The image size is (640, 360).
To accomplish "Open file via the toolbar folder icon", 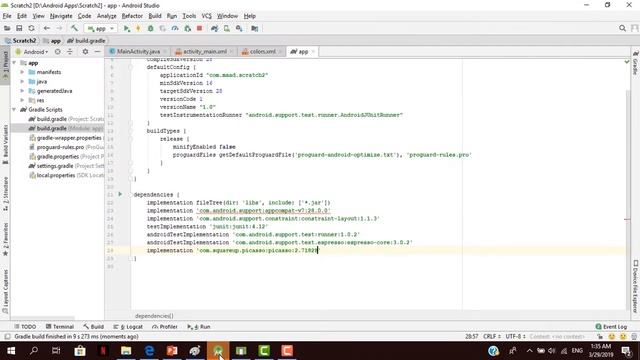I will tap(7, 29).
